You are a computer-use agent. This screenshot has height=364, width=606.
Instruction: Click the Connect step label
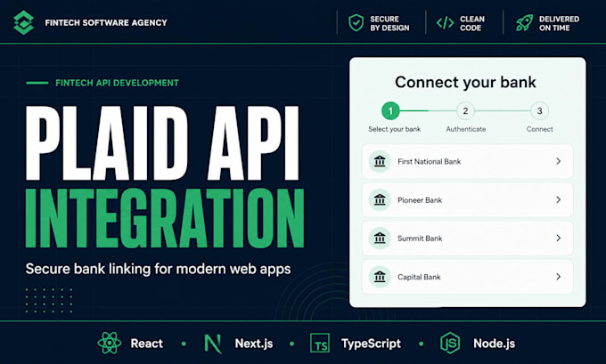tap(539, 129)
